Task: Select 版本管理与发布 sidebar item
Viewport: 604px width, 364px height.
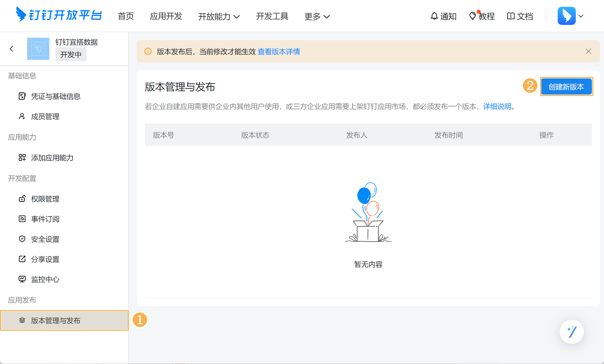Action: pos(56,321)
